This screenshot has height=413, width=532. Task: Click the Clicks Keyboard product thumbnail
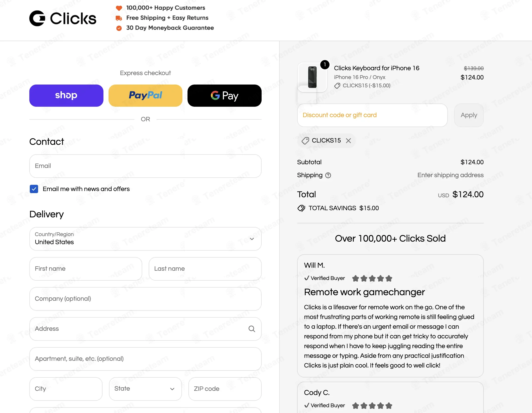[x=312, y=77]
